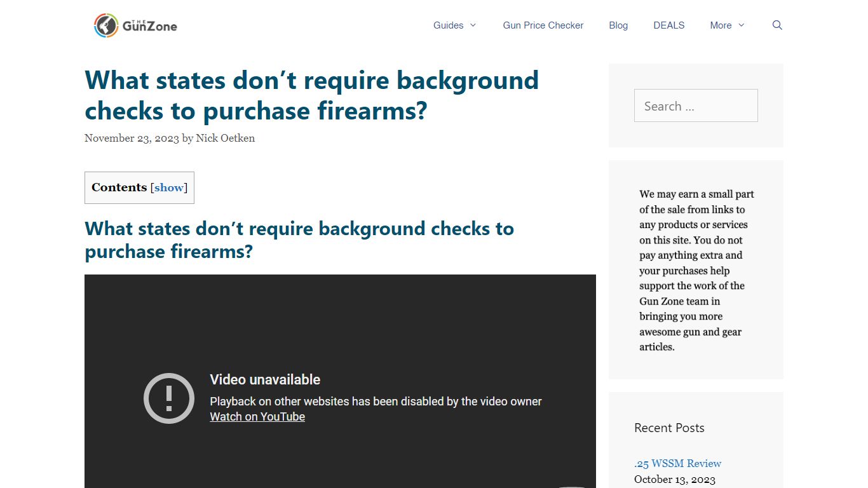Open the More navigation menu
Screen dimensions: 868x488
tap(721, 25)
